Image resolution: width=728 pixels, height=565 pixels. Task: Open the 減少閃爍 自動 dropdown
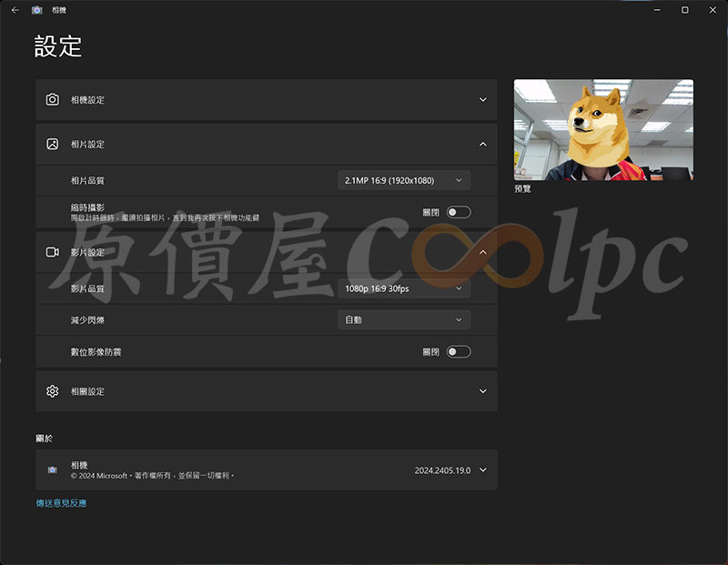[404, 320]
